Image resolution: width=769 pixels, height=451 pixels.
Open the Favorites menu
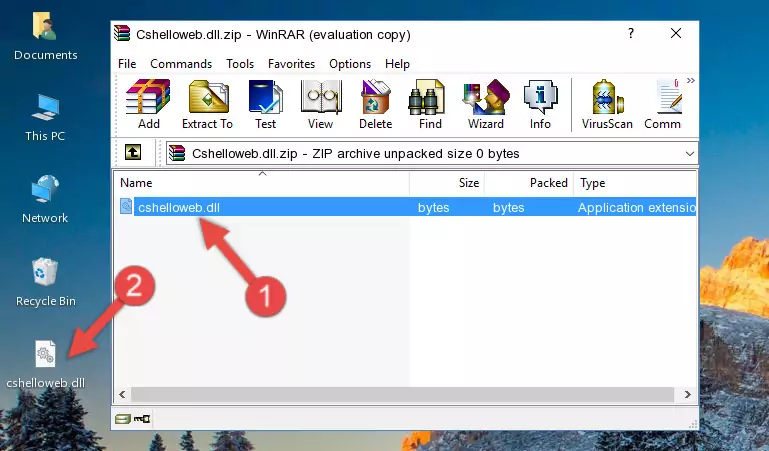point(291,64)
